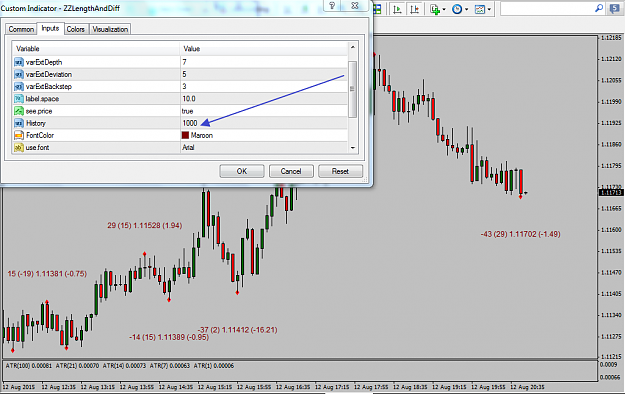Click chart label -37 (2) 1.11412 (-16.21)

238,330
